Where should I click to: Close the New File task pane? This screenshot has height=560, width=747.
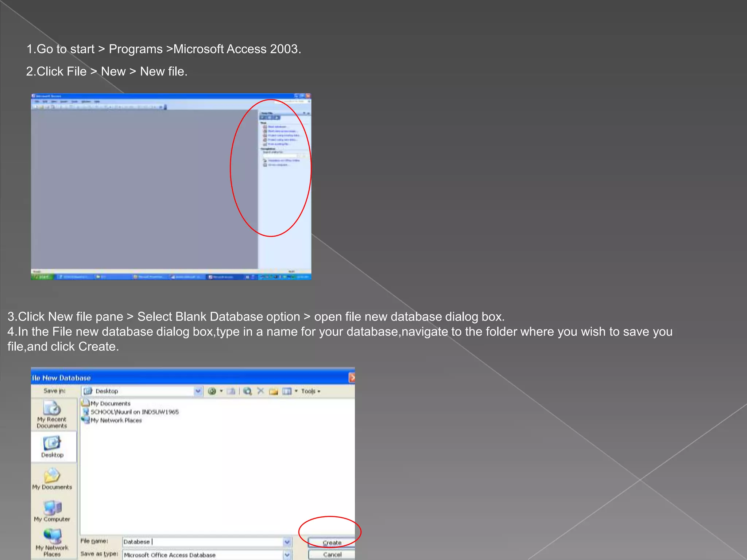(308, 113)
